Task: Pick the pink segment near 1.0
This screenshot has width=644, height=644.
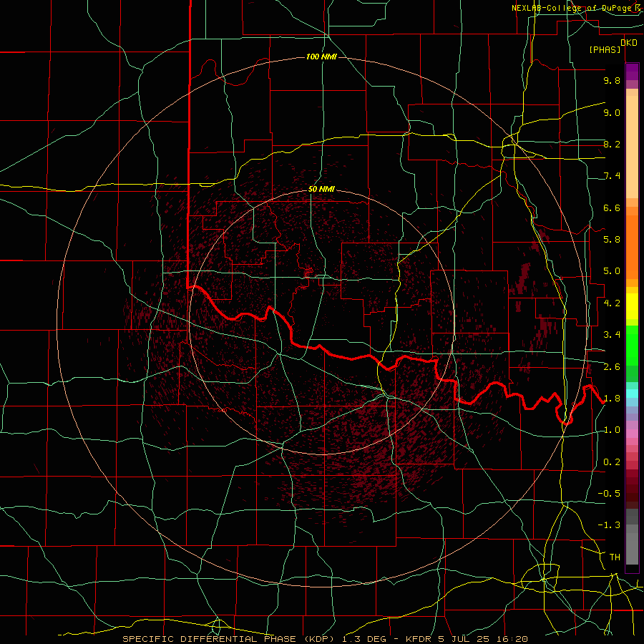Action: point(632,434)
